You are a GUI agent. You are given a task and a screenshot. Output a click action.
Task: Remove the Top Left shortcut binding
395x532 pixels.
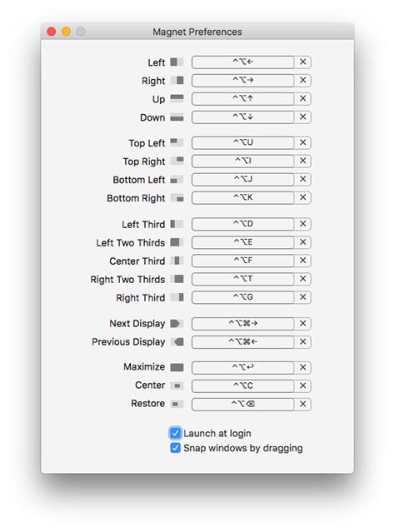point(302,142)
